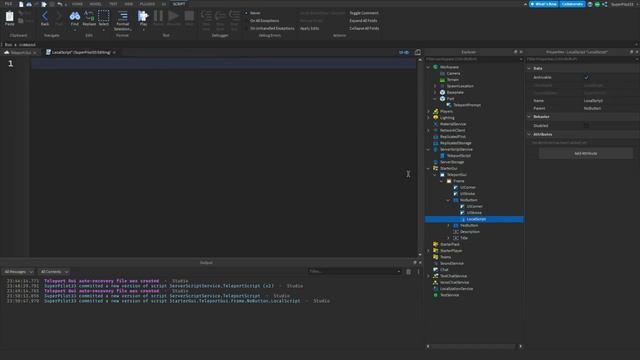
Task: Click the TestService green icon
Action: (x=436, y=295)
